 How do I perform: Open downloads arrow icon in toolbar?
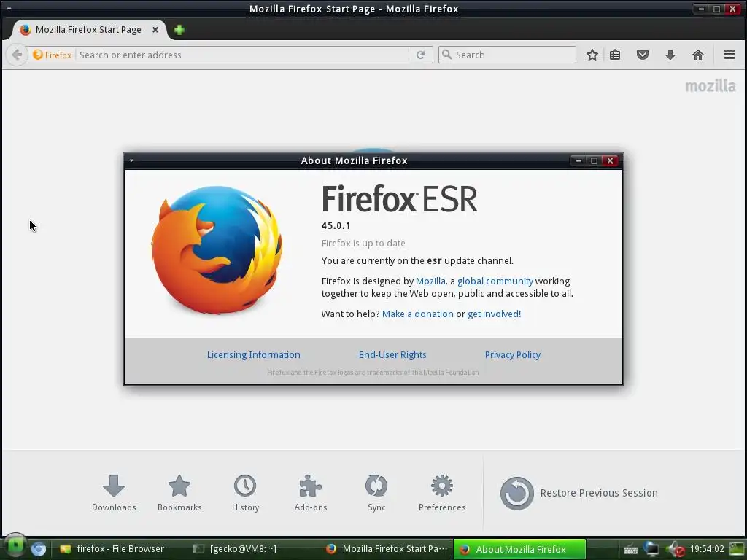[670, 55]
